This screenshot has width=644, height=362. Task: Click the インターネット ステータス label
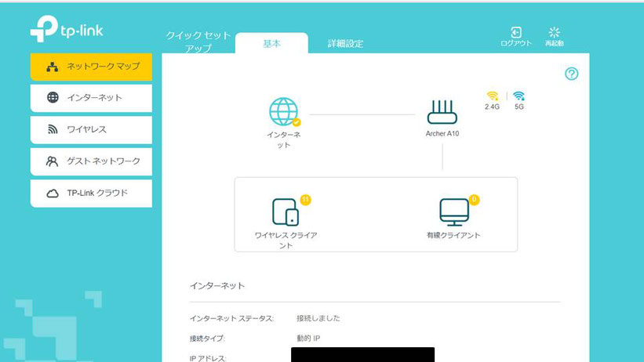point(231,318)
